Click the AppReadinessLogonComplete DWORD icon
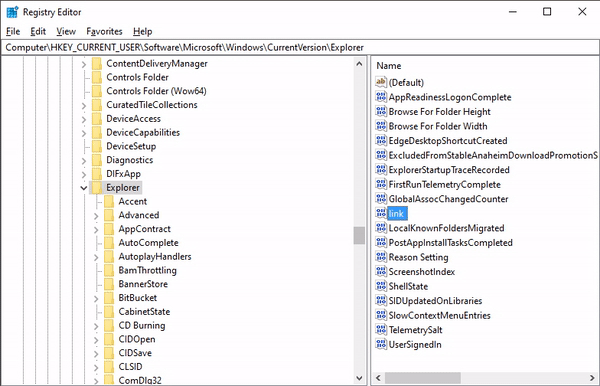Viewport: 600px width, 386px height. pos(381,96)
